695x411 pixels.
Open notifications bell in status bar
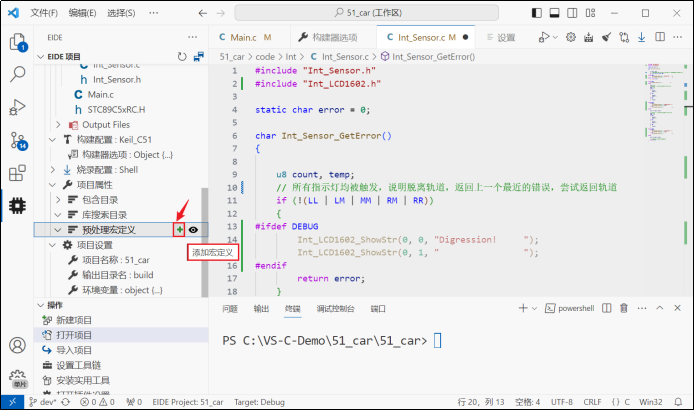(678, 402)
